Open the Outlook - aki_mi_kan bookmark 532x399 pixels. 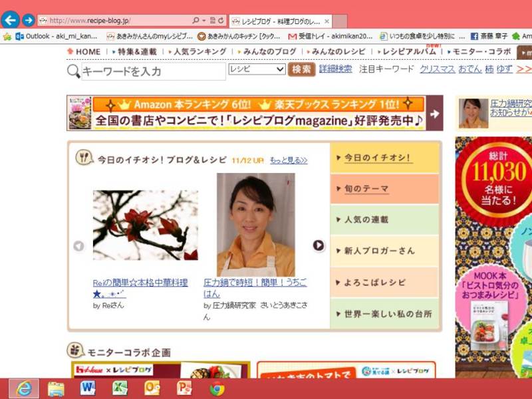point(57,36)
